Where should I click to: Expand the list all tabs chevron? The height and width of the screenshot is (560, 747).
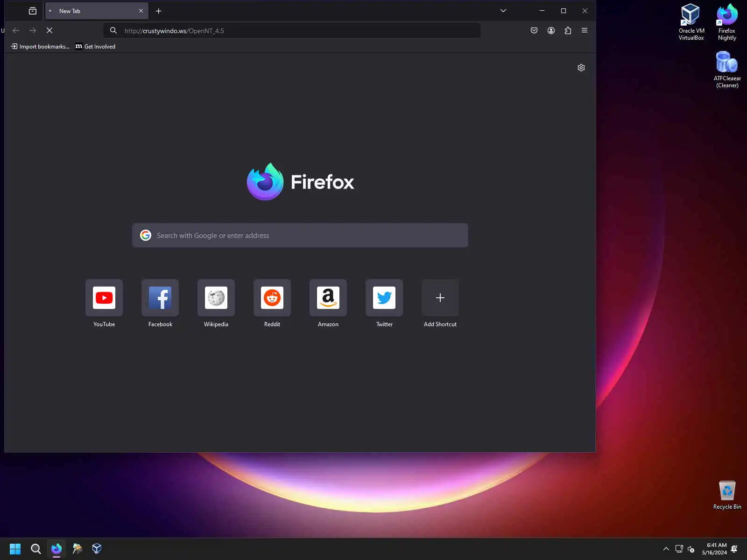point(503,11)
